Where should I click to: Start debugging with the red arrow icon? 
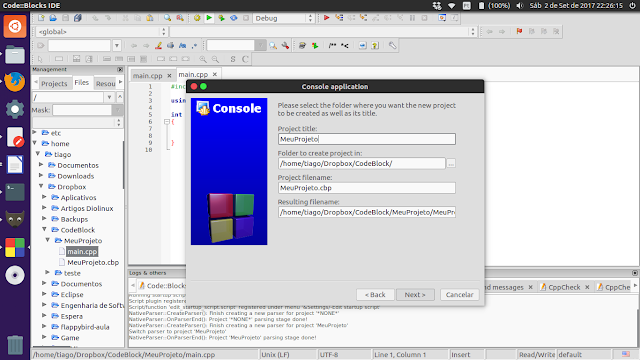click(x=327, y=18)
